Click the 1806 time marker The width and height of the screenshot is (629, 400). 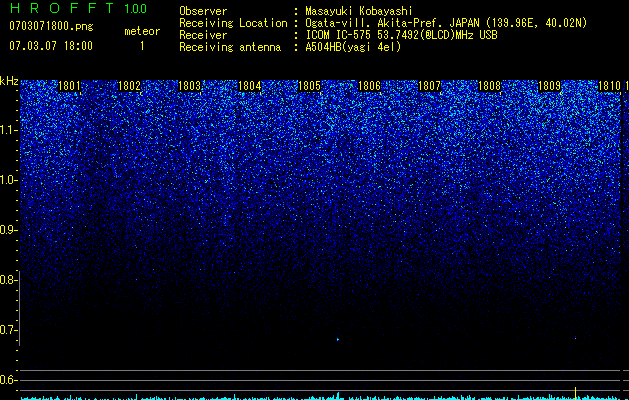(x=369, y=86)
